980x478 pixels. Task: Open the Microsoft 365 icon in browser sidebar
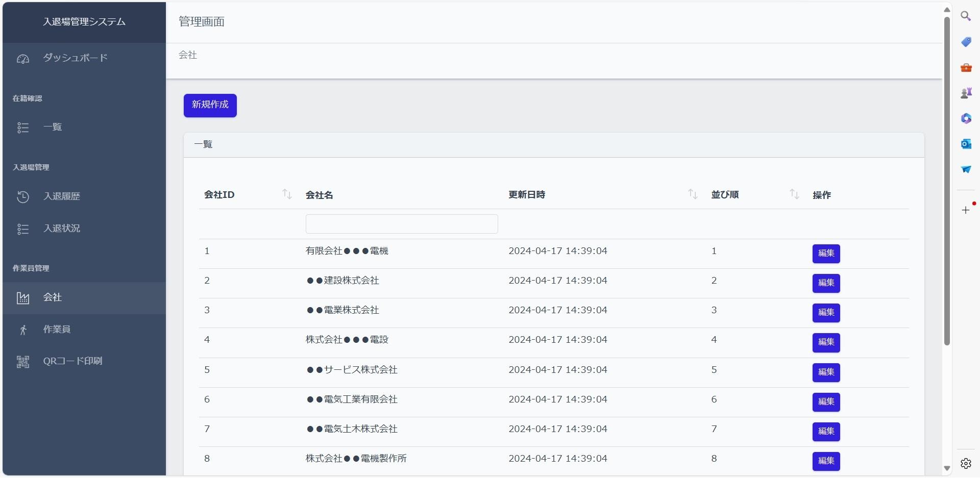tap(966, 118)
